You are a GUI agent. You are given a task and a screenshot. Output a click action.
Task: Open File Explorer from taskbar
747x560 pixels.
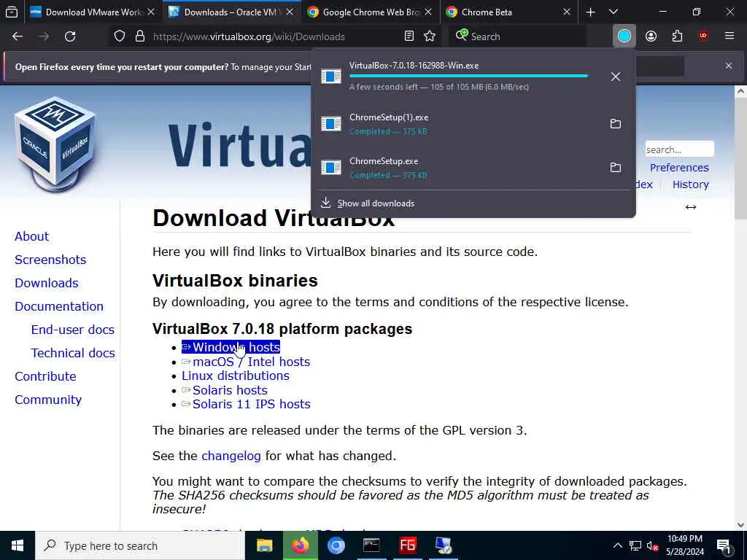point(264,545)
